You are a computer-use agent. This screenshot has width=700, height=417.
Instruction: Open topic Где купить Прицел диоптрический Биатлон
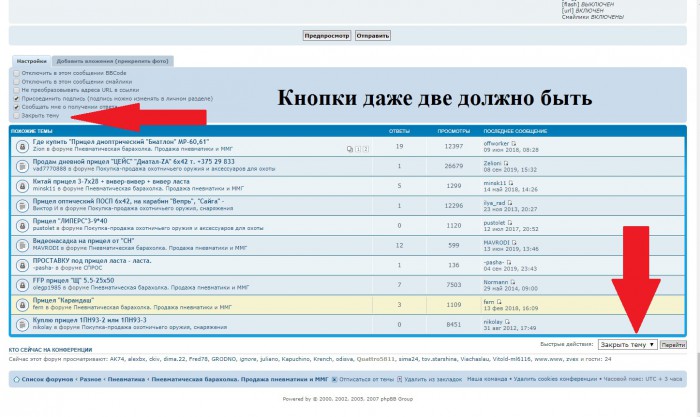[121, 142]
